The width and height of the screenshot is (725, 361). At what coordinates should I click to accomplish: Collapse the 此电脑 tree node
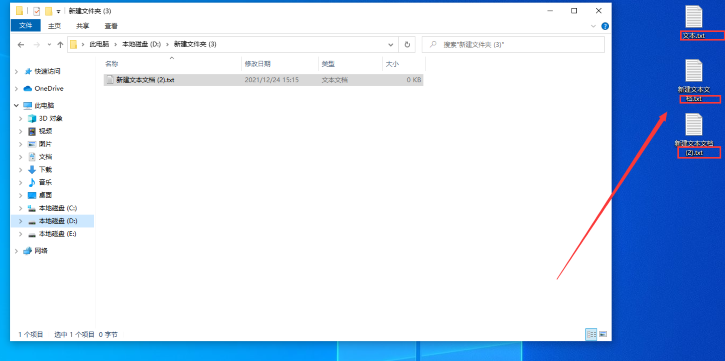[17, 106]
